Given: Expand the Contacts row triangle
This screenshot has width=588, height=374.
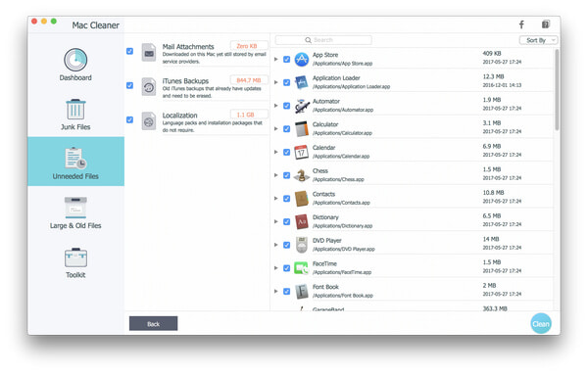Looking at the screenshot, I should pyautogui.click(x=276, y=199).
